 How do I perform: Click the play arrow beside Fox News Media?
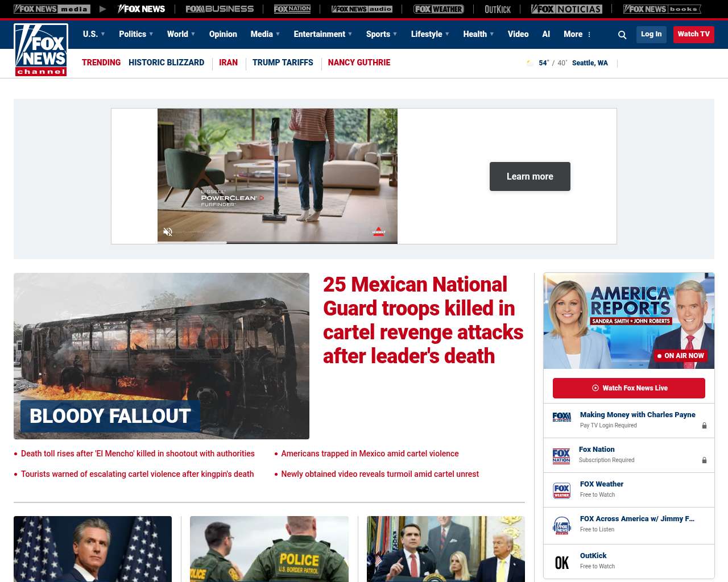click(x=102, y=9)
